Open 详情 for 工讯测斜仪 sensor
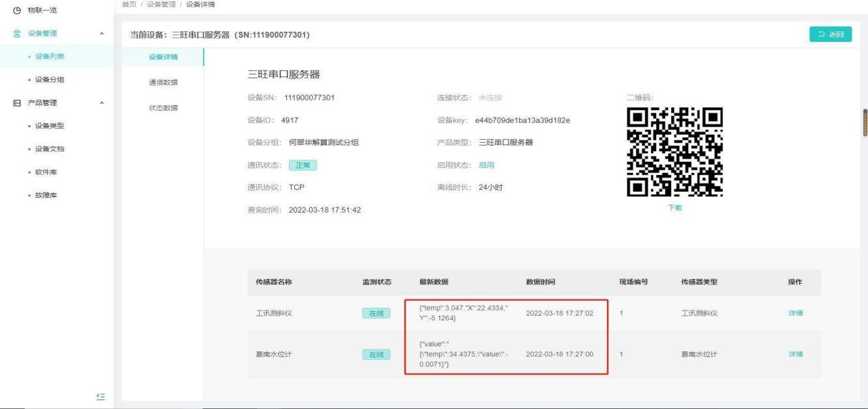The image size is (868, 409). coord(796,313)
